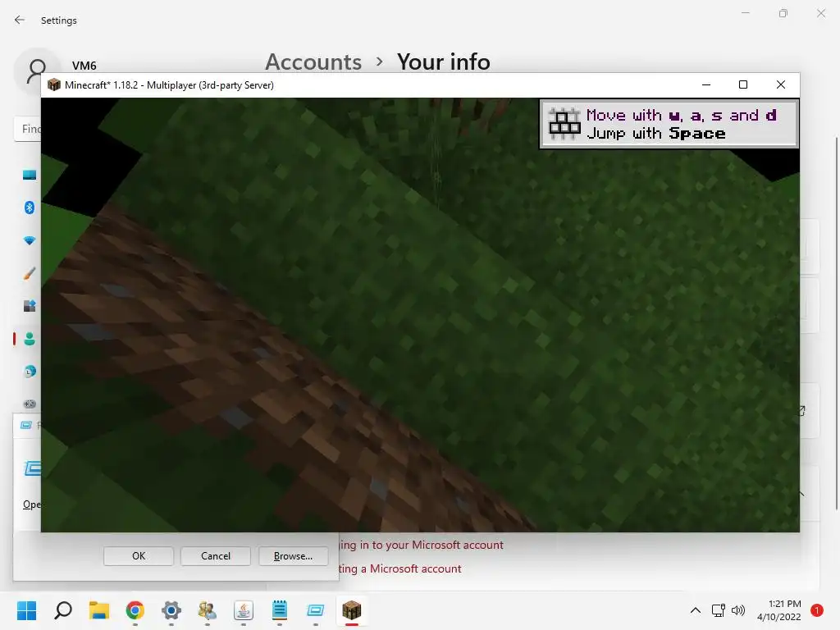Open the users app icon on taskbar
840x630 pixels.
point(208,610)
